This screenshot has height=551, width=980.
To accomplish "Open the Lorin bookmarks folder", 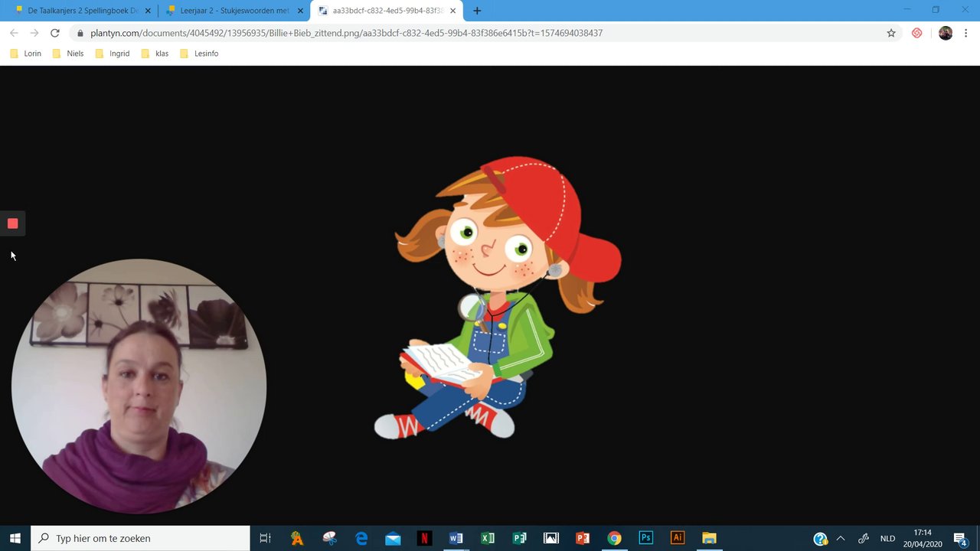I will pos(25,54).
